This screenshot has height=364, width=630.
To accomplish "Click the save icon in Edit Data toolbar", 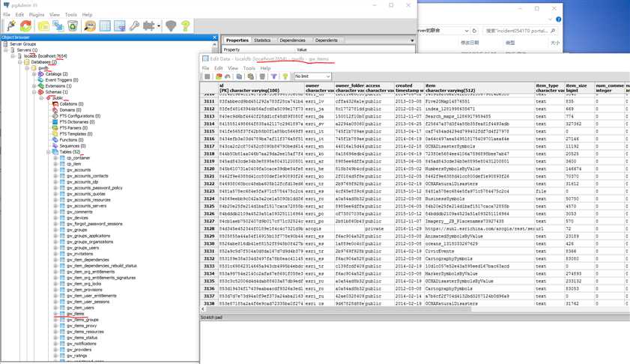I will point(208,76).
